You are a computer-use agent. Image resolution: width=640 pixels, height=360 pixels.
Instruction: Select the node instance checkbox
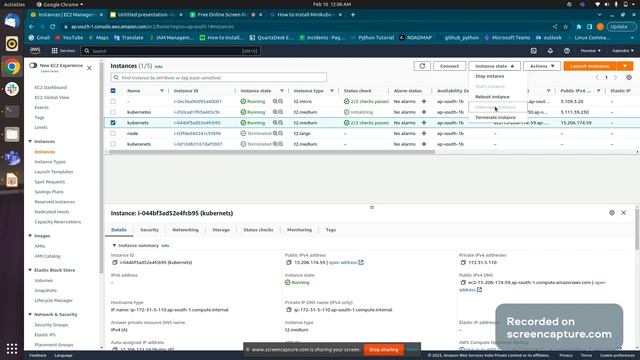pos(113,133)
